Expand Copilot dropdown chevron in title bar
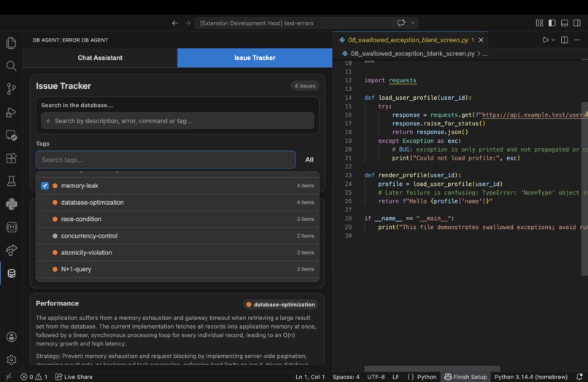Viewport: 588px width, 382px height. (412, 23)
